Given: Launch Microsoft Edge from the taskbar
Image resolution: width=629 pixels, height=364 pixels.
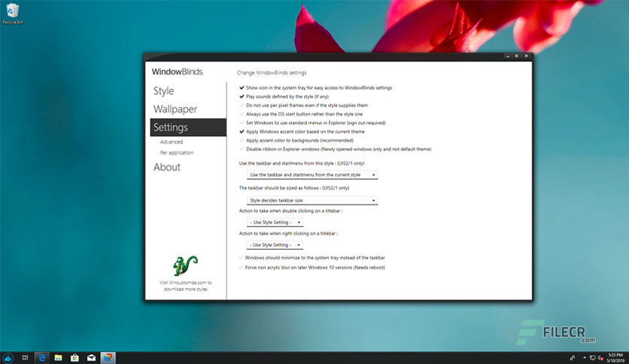Looking at the screenshot, I should click(41, 357).
